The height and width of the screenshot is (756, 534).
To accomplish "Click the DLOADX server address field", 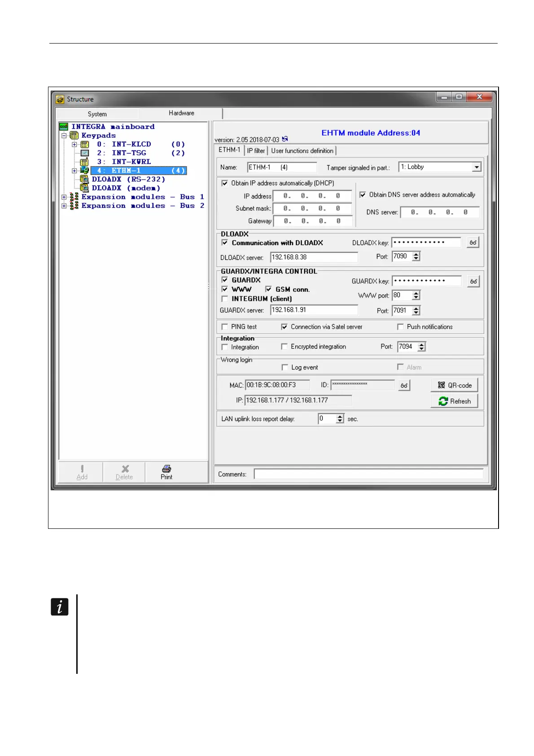I will click(x=314, y=257).
